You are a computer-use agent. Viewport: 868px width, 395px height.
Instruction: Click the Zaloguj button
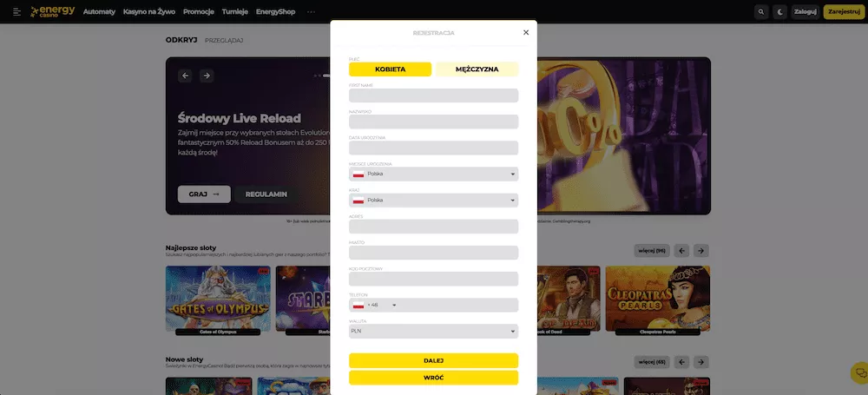pyautogui.click(x=805, y=11)
